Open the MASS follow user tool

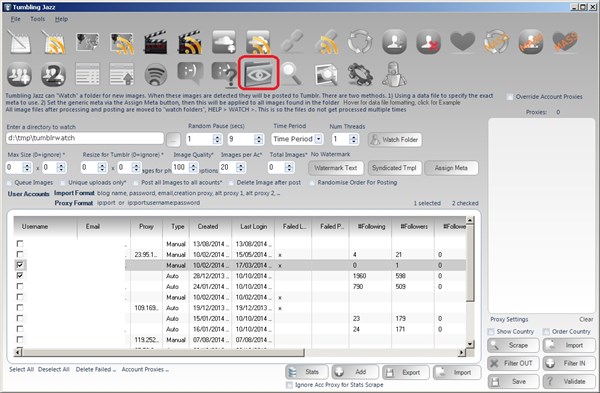[x=531, y=42]
